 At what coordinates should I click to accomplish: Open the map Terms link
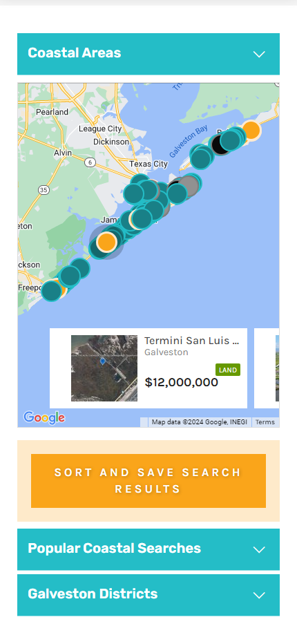pos(265,422)
